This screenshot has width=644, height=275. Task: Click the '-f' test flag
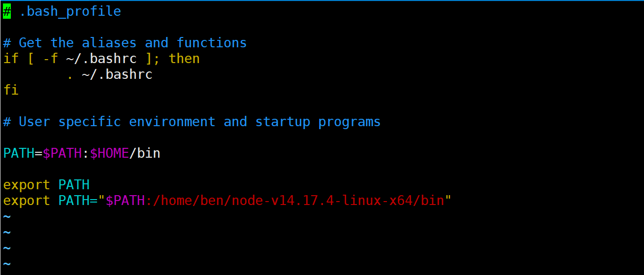point(50,59)
